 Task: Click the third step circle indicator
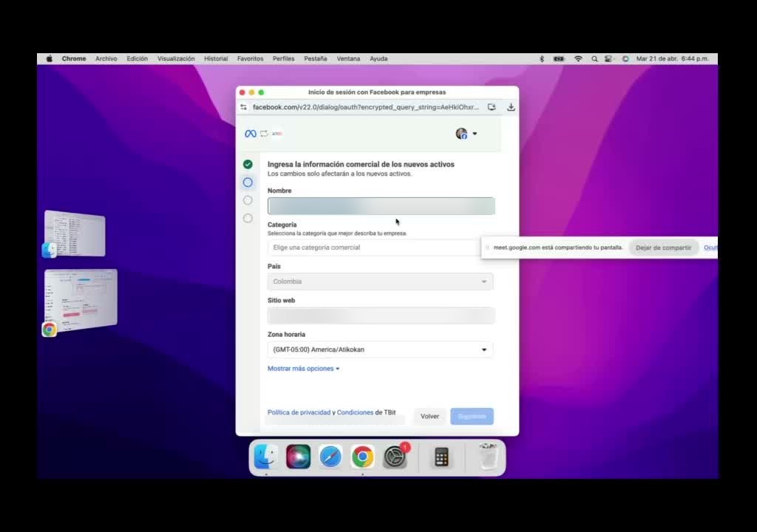[248, 200]
